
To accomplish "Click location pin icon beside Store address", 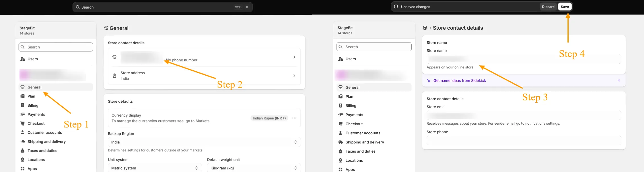I will pyautogui.click(x=114, y=76).
